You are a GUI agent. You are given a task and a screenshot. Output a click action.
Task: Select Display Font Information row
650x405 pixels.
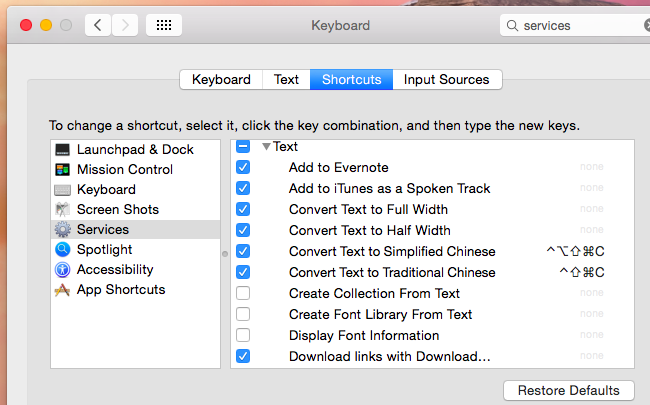point(432,335)
